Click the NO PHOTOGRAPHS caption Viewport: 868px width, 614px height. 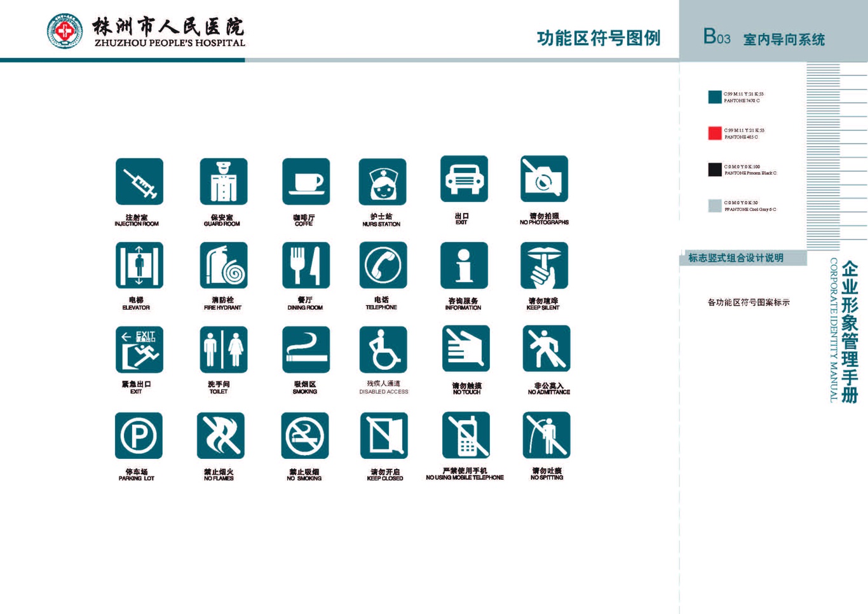point(544,222)
